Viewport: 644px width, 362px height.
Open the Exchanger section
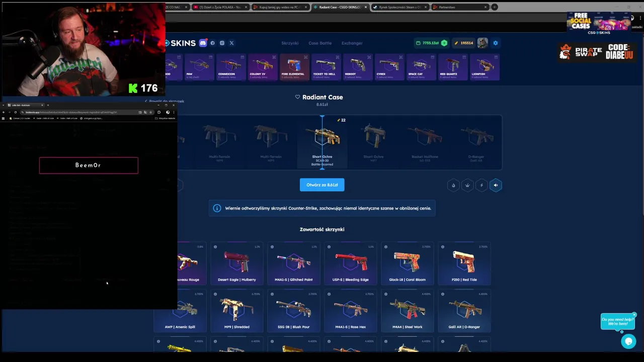352,43
